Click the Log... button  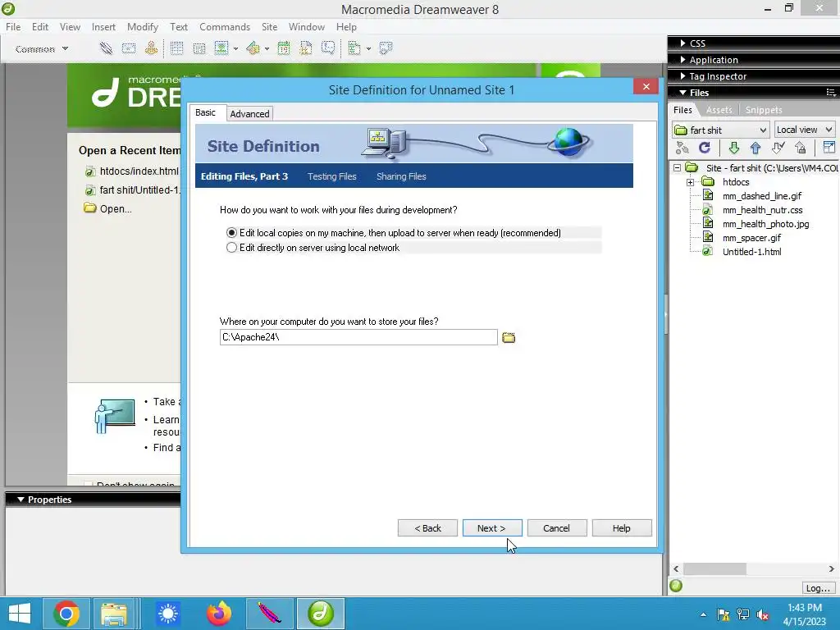(x=818, y=587)
